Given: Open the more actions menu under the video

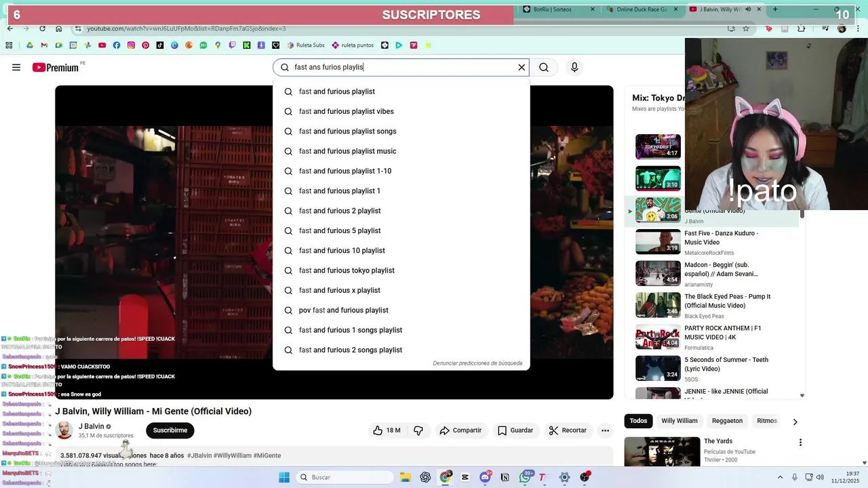Looking at the screenshot, I should click(605, 430).
